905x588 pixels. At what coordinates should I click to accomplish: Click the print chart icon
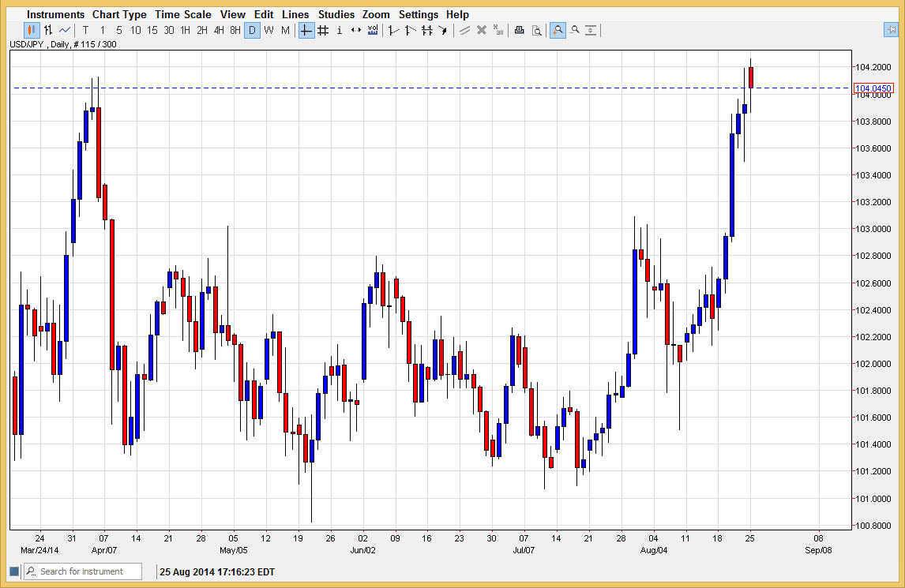519,30
